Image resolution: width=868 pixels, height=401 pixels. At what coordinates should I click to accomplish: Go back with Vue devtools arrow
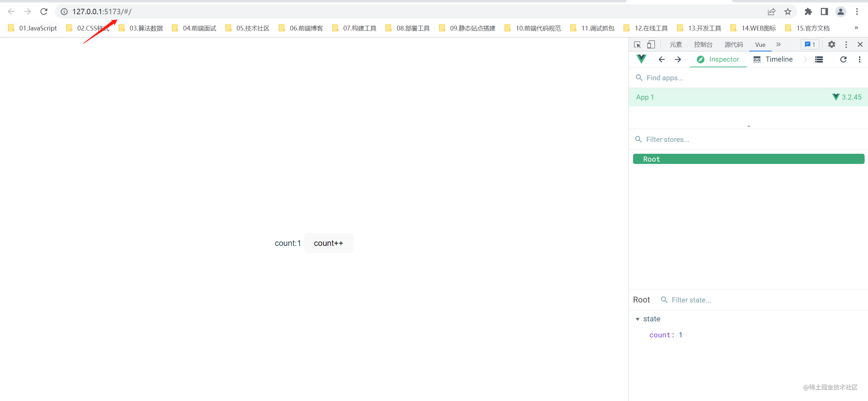pyautogui.click(x=662, y=60)
